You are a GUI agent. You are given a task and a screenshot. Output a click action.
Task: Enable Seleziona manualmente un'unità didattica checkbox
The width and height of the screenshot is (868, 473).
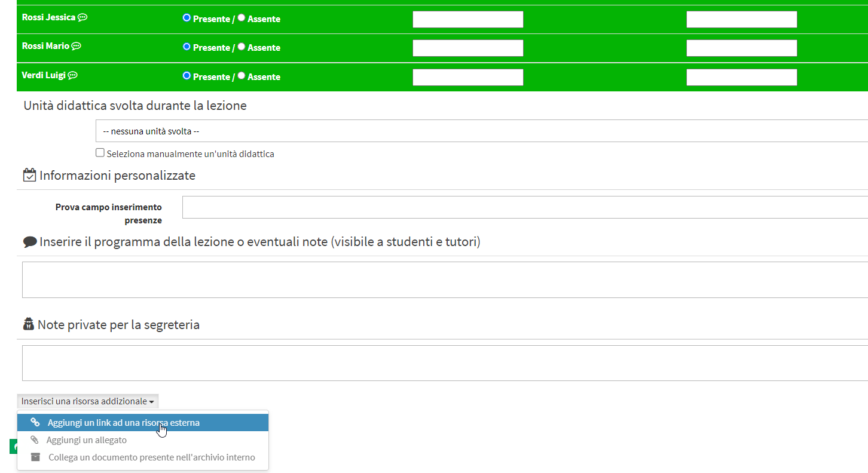tap(100, 153)
